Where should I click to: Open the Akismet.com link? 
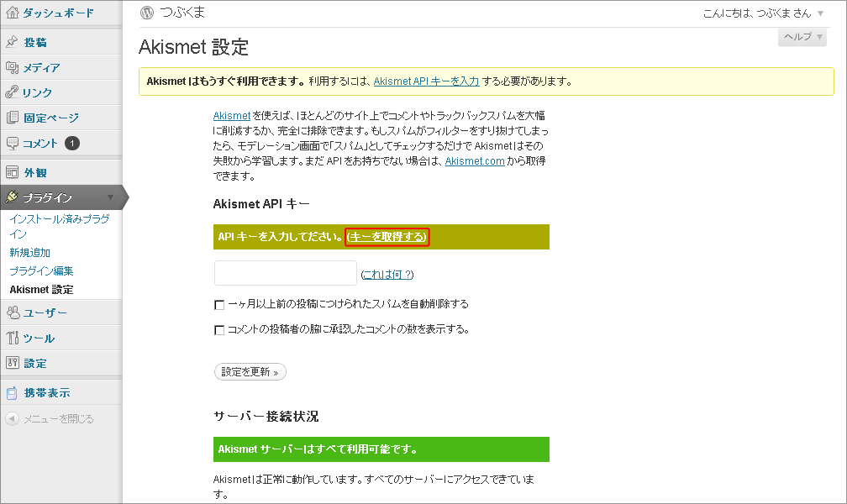(x=475, y=160)
